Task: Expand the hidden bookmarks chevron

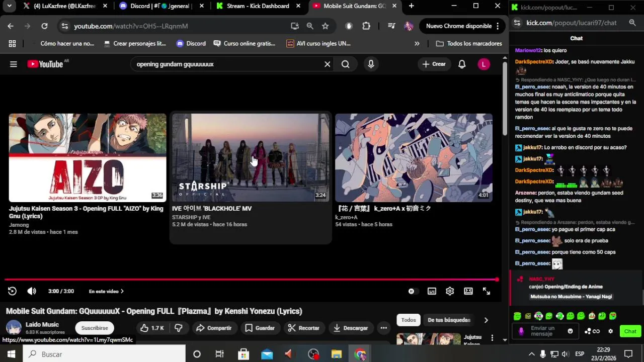Action: tap(417, 44)
